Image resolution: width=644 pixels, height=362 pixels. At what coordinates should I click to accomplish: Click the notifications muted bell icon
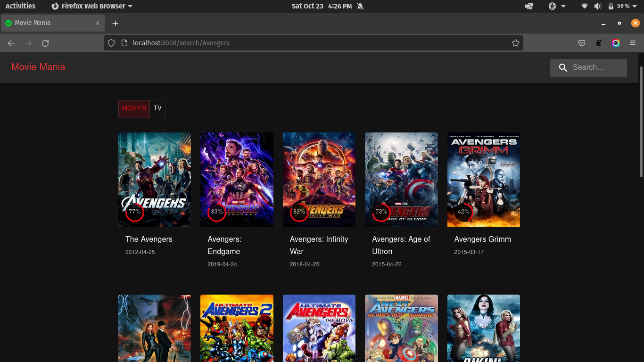coord(360,6)
